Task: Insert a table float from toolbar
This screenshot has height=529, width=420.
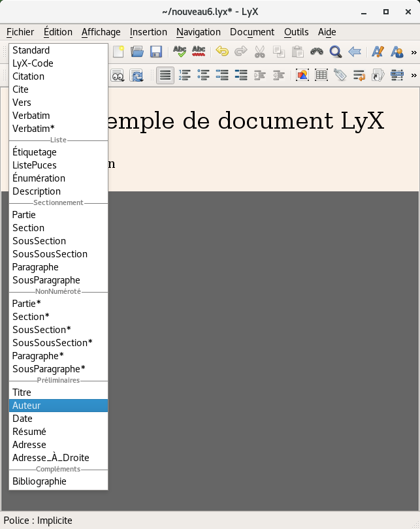Action: [321, 75]
